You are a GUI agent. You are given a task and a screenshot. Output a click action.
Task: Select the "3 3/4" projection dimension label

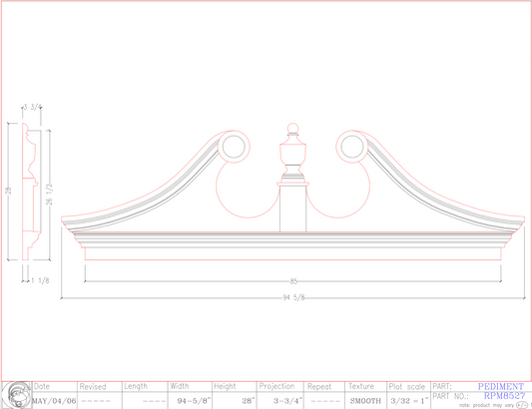tap(33, 108)
